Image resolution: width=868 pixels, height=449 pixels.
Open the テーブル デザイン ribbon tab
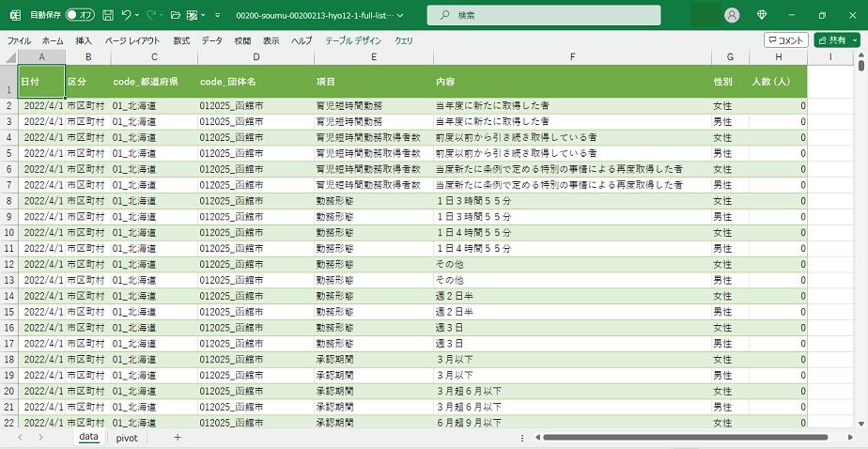click(353, 41)
